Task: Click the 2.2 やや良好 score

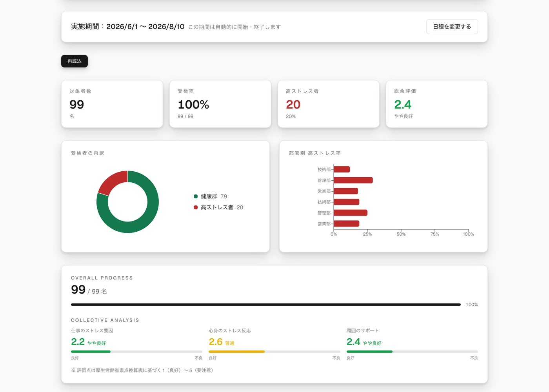Action: click(x=89, y=342)
